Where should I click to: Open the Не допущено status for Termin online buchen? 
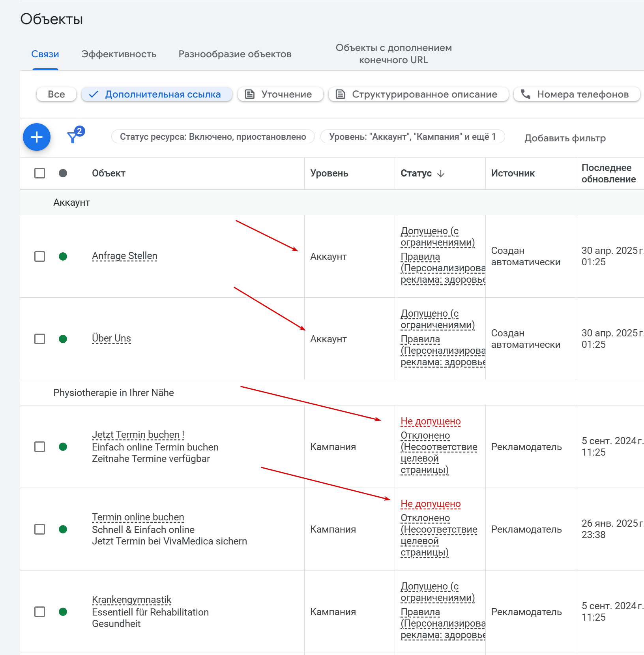click(431, 504)
